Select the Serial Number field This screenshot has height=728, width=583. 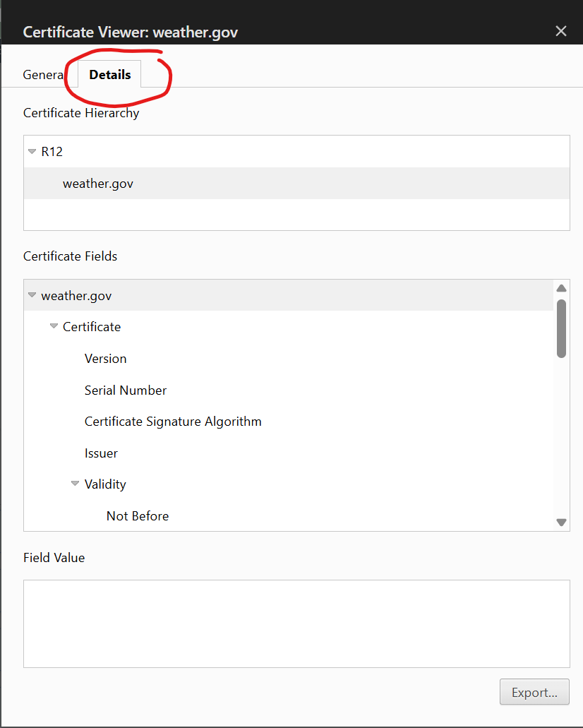click(x=288, y=390)
